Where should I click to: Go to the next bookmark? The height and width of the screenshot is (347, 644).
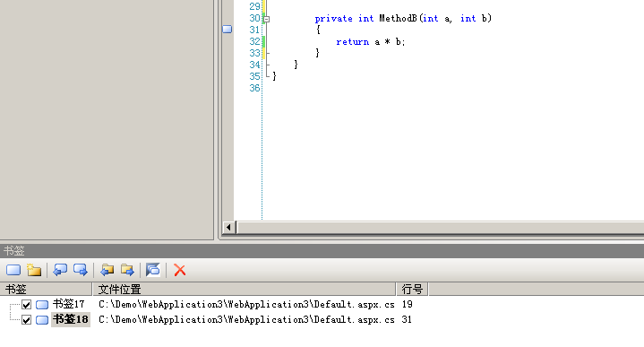[80, 270]
